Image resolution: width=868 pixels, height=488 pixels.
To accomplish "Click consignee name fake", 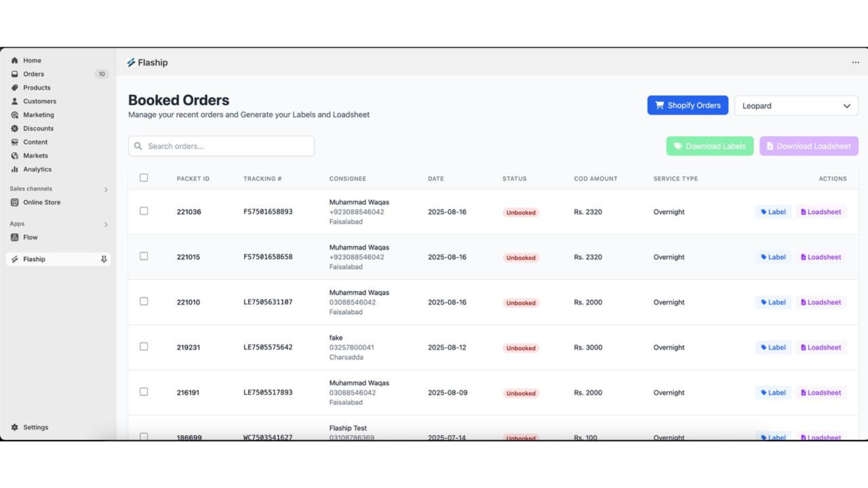I will (x=336, y=337).
